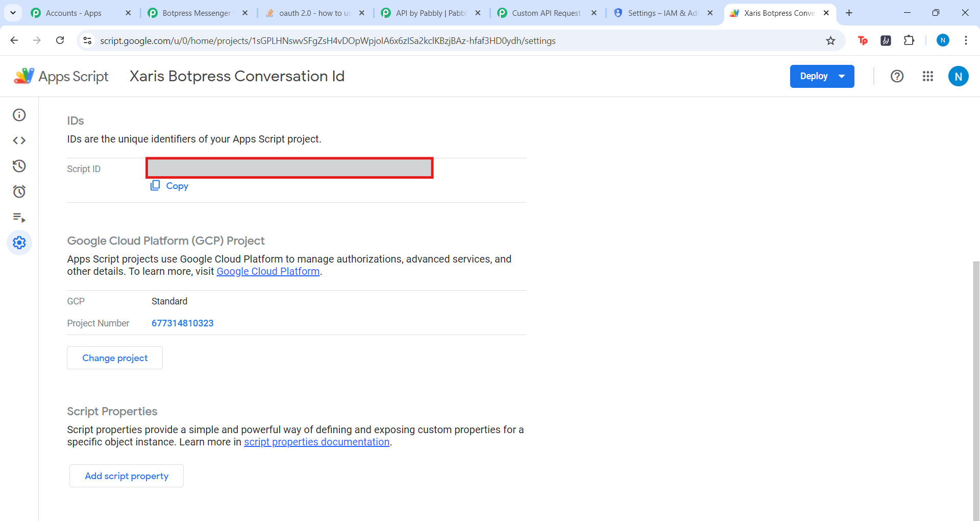
Task: Open the Help question mark icon
Action: 897,76
